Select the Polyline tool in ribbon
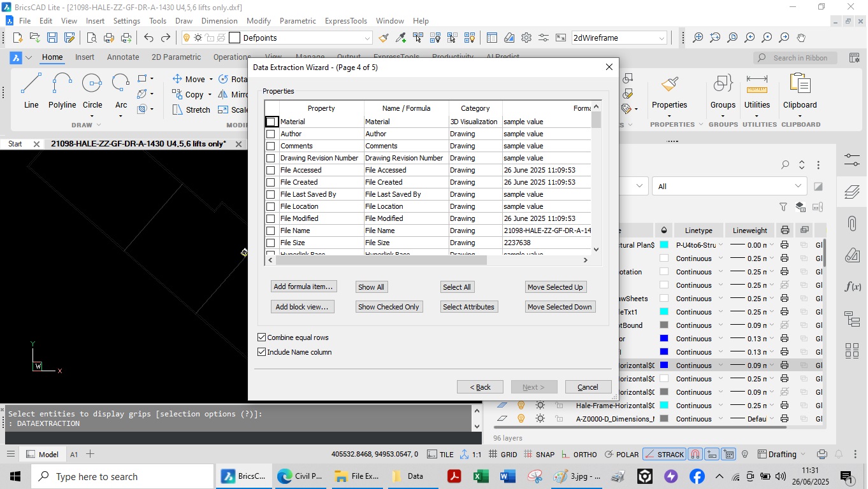The height and width of the screenshot is (489, 868). tap(62, 91)
